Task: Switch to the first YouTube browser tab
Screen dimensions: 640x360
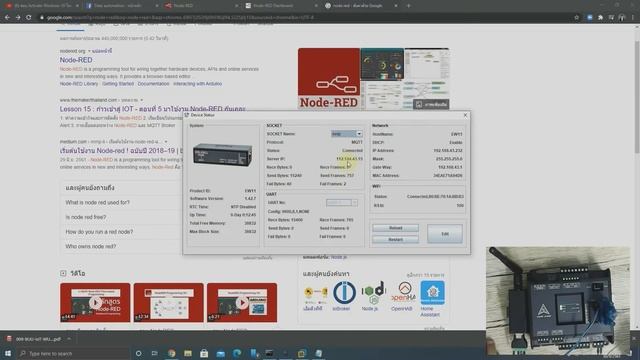Action: [x=42, y=6]
